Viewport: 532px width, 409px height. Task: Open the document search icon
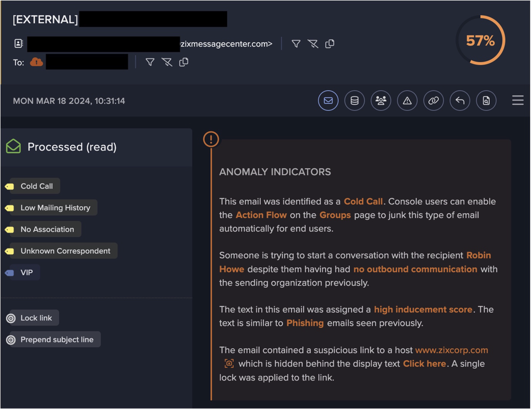(x=486, y=101)
